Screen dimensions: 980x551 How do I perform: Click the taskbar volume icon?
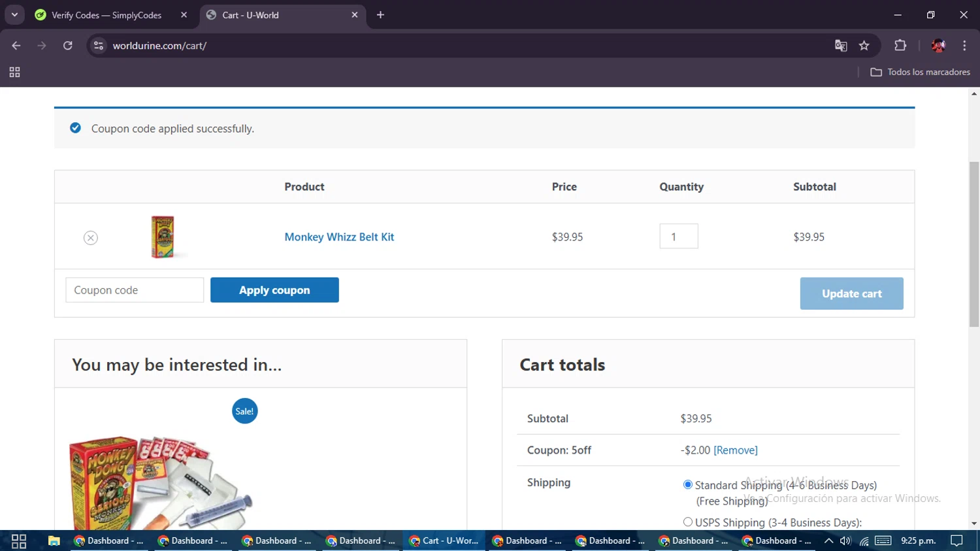tap(845, 541)
